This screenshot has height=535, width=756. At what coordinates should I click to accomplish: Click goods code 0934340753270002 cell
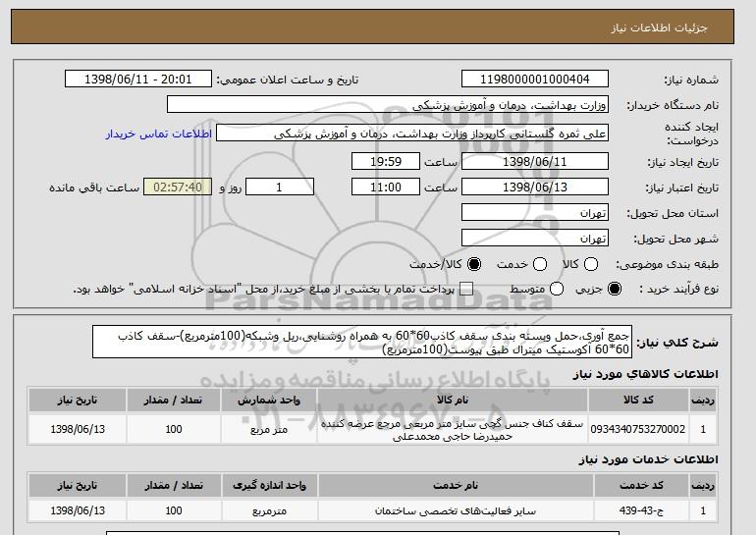pyautogui.click(x=638, y=429)
